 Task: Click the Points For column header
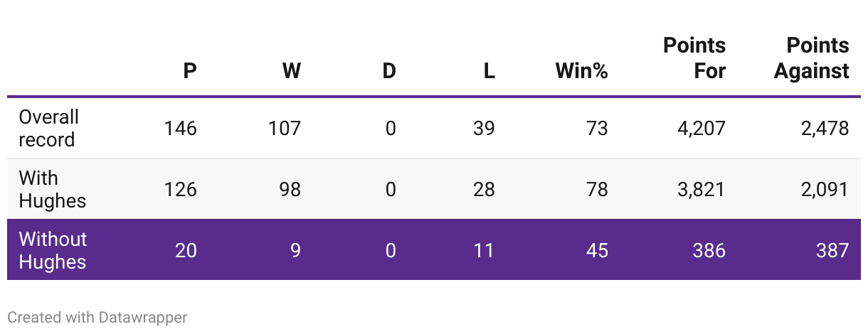[x=694, y=58]
